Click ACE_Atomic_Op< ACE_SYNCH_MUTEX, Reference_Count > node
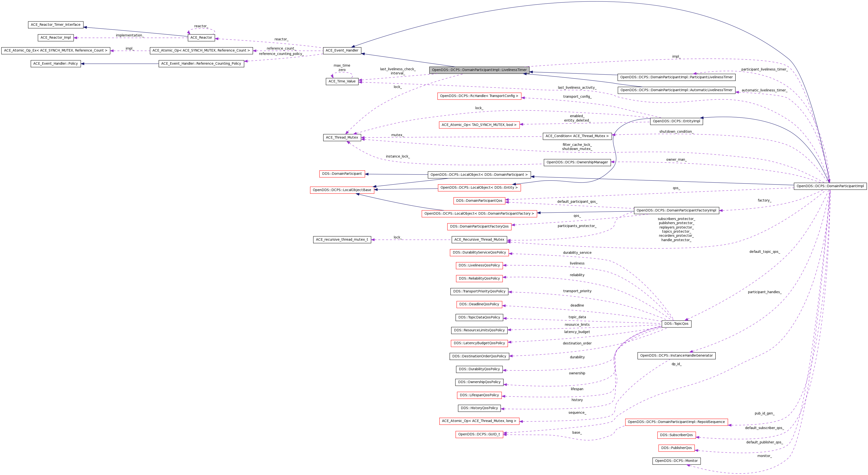 [201, 51]
